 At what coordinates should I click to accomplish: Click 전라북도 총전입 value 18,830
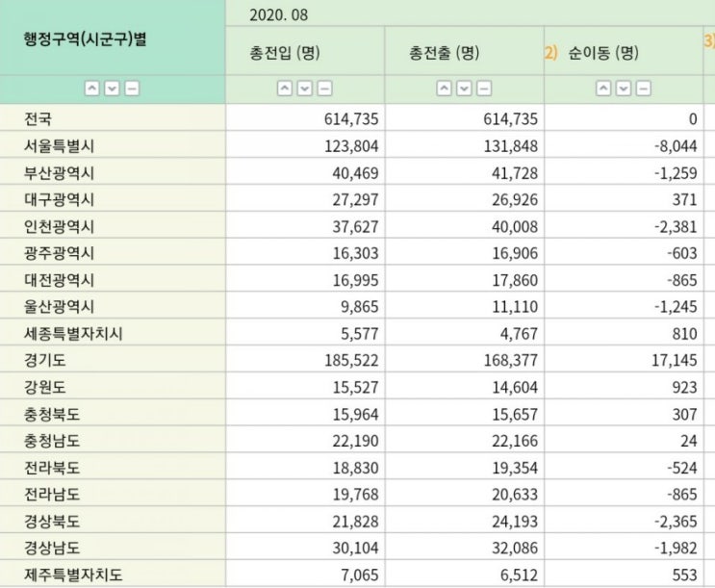click(355, 468)
